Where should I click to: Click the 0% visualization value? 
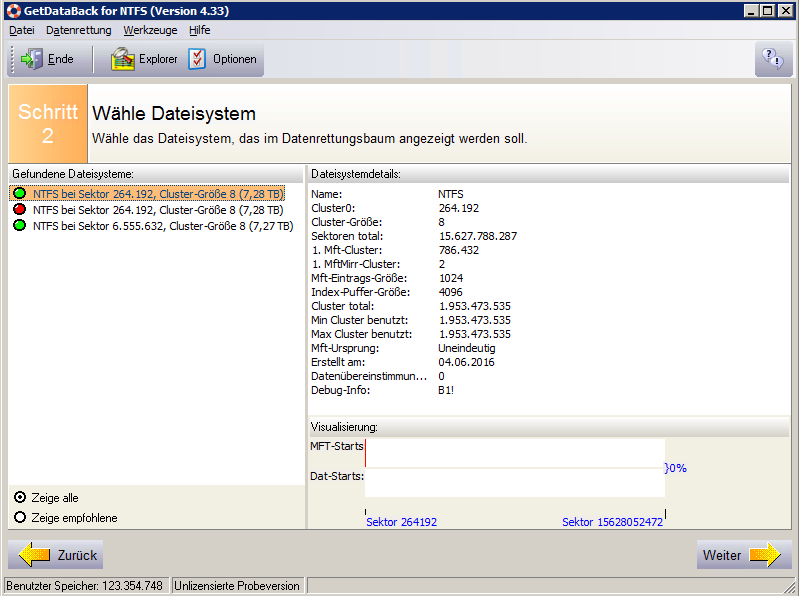pyautogui.click(x=677, y=468)
